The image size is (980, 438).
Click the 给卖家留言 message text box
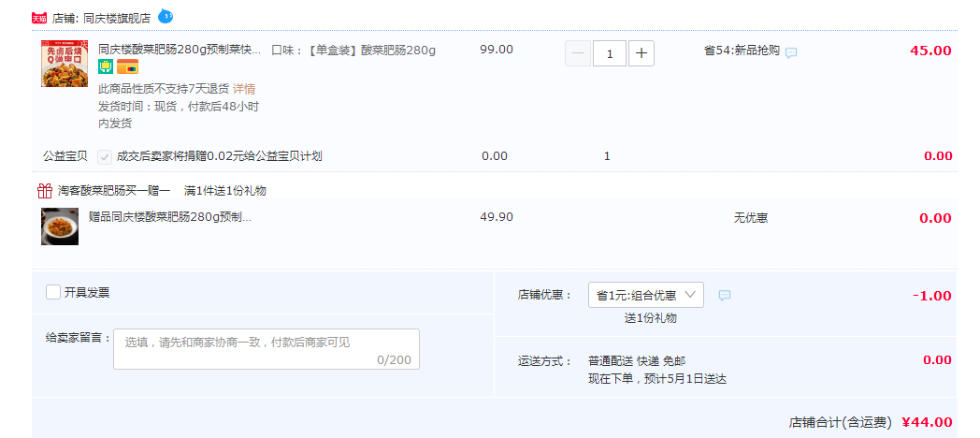pos(267,349)
